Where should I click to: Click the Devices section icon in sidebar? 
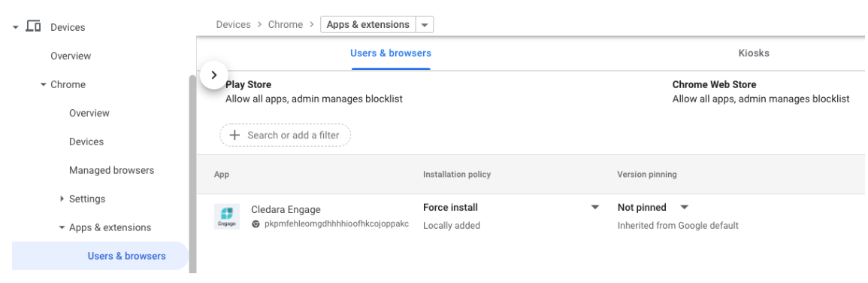(x=33, y=26)
